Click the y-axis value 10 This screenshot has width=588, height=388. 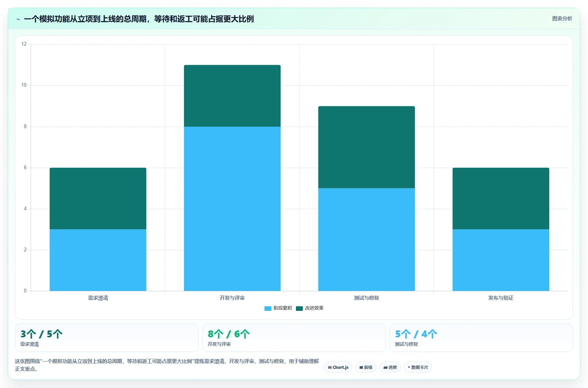pyautogui.click(x=24, y=85)
